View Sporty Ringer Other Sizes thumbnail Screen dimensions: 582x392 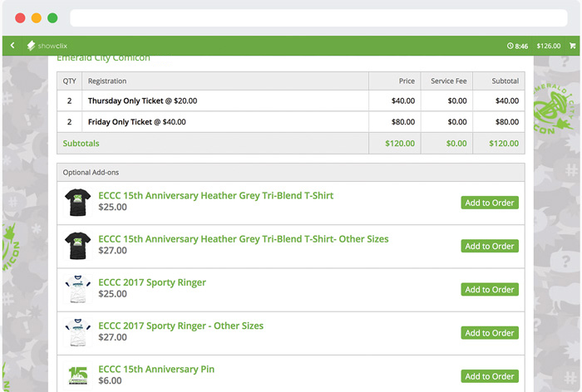pyautogui.click(x=77, y=332)
